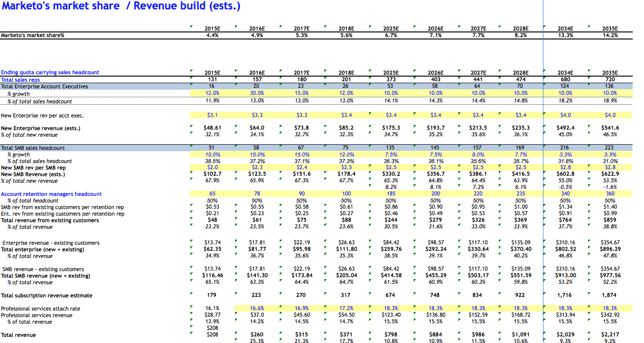
Task: Select New SMB Revenue 2018E $178.4
Action: click(346, 174)
